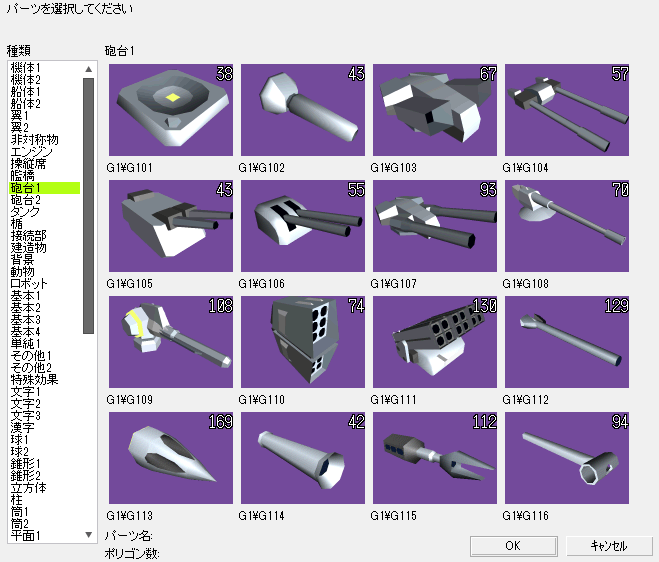Click the OK button
The width and height of the screenshot is (659, 562).
[513, 546]
